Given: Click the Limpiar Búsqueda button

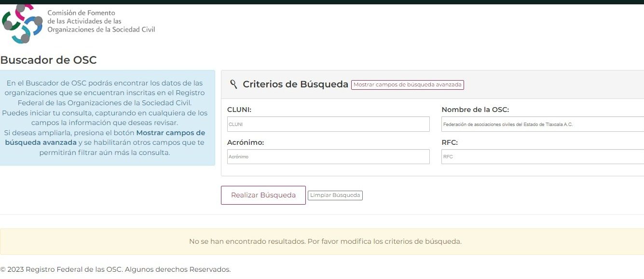Looking at the screenshot, I should pyautogui.click(x=335, y=195).
